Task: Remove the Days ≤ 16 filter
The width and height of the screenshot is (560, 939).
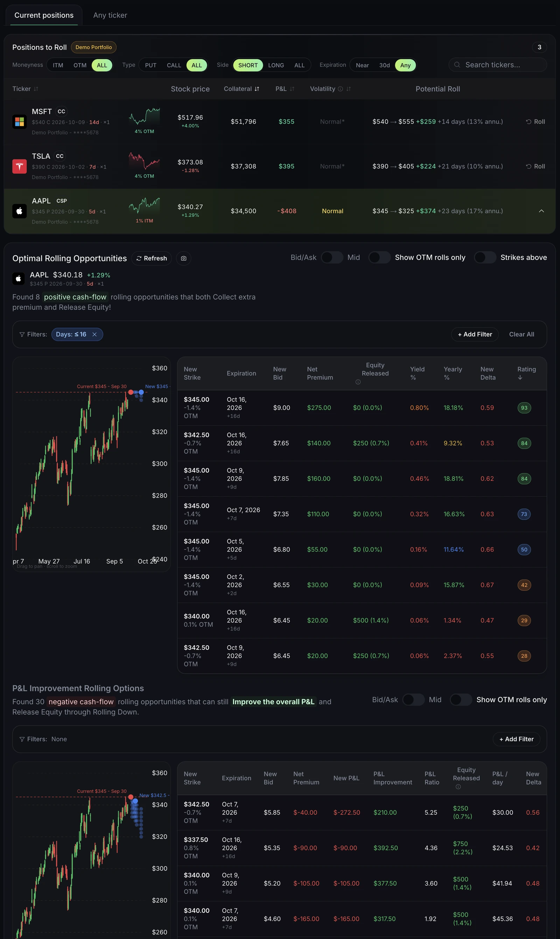Action: click(95, 335)
